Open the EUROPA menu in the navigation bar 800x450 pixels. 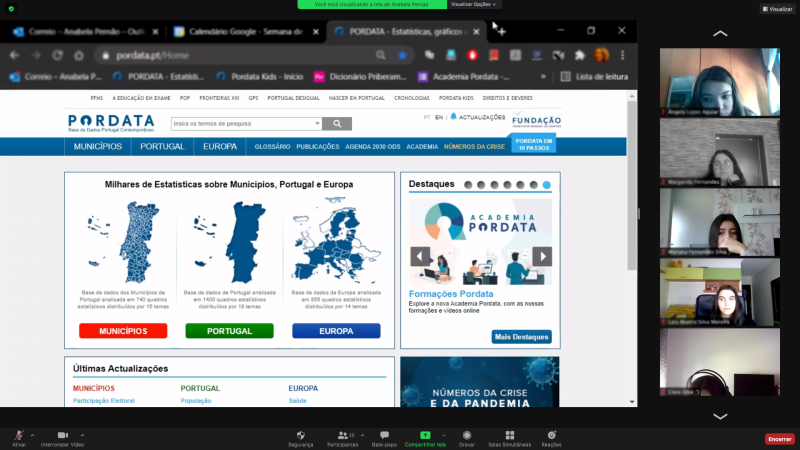[220, 147]
